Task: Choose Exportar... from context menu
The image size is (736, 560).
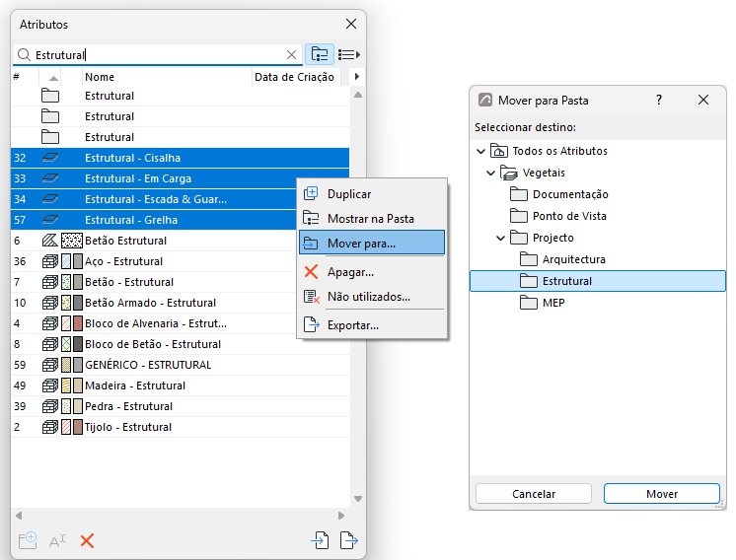Action: [372, 325]
